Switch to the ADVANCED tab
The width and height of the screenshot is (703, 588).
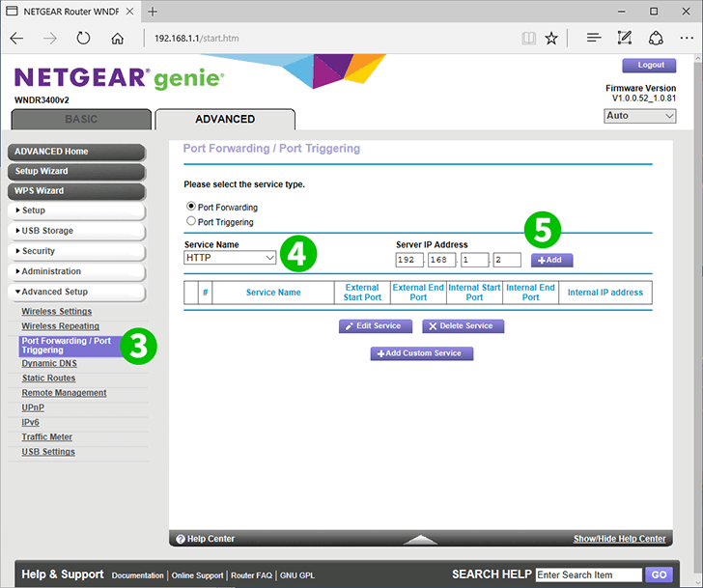pos(225,119)
